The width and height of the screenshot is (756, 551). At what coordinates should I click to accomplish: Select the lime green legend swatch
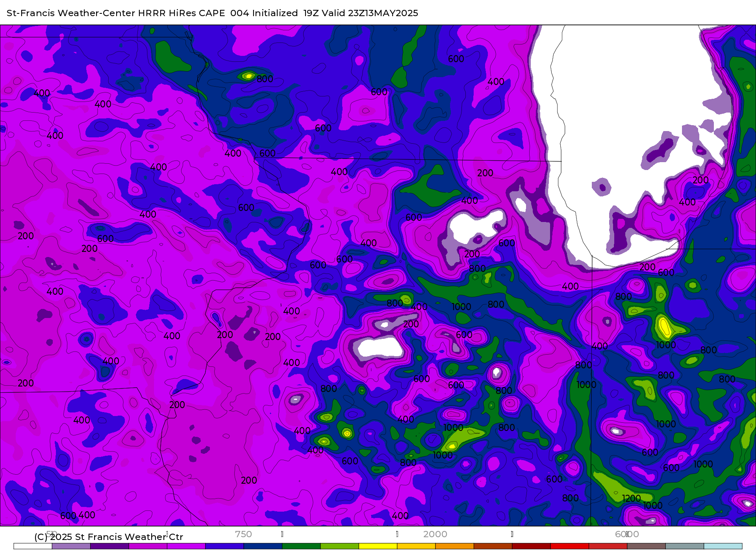(x=340, y=546)
